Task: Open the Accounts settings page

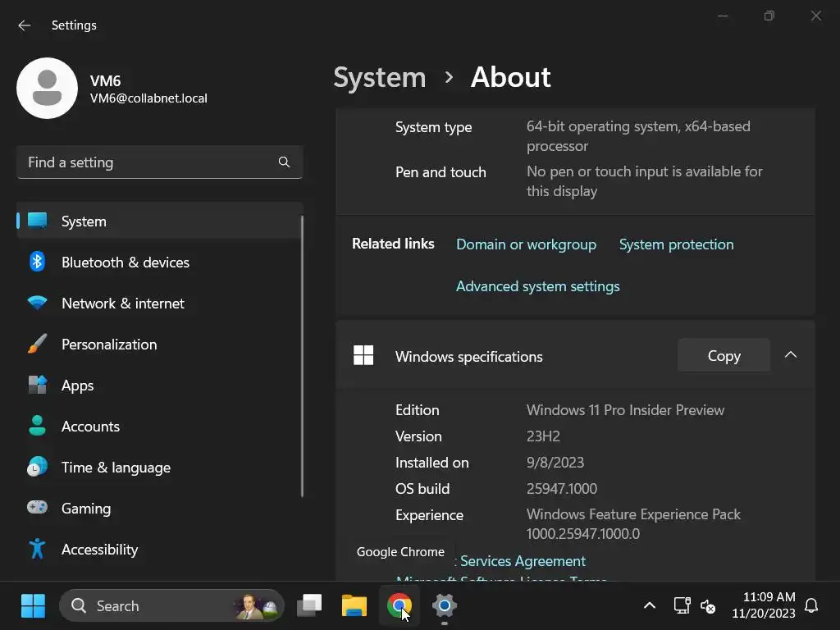Action: [160, 426]
